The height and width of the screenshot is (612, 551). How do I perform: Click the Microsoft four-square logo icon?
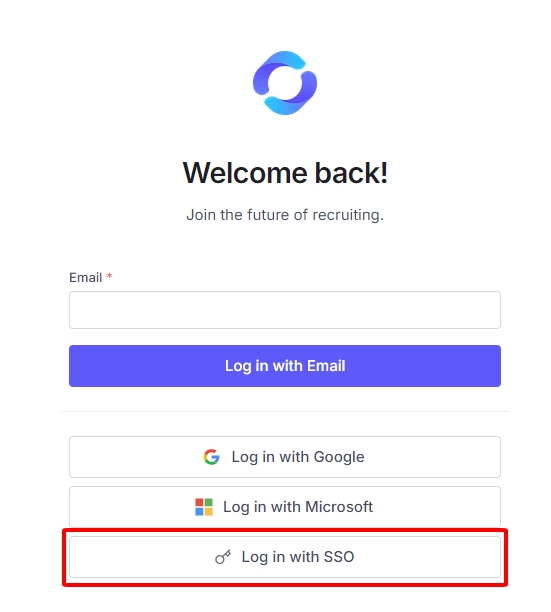[x=204, y=507]
